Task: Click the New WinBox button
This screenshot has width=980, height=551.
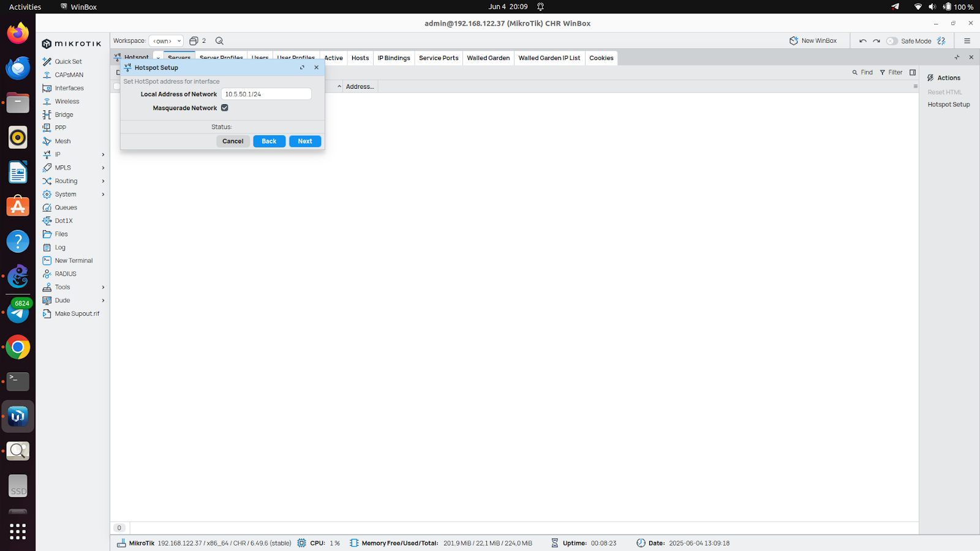Action: point(813,41)
